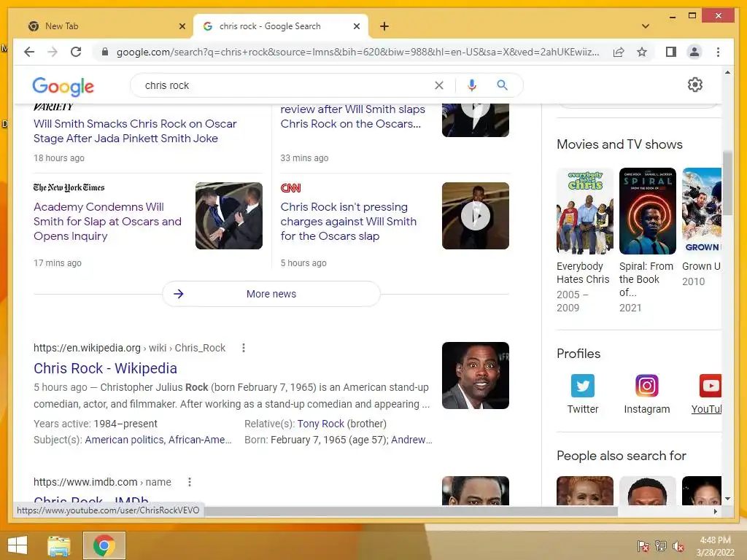Share this page icon in address bar
747x560 pixels.
click(619, 52)
